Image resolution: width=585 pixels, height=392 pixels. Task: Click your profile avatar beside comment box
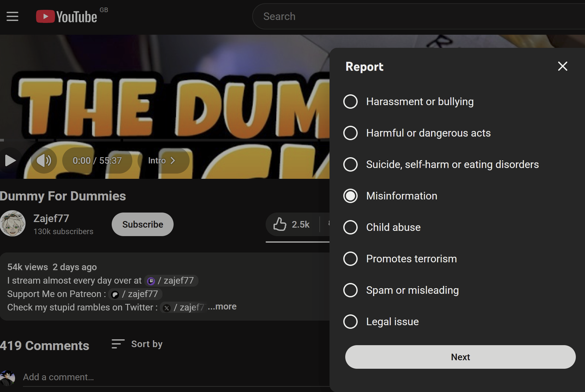[x=7, y=378]
